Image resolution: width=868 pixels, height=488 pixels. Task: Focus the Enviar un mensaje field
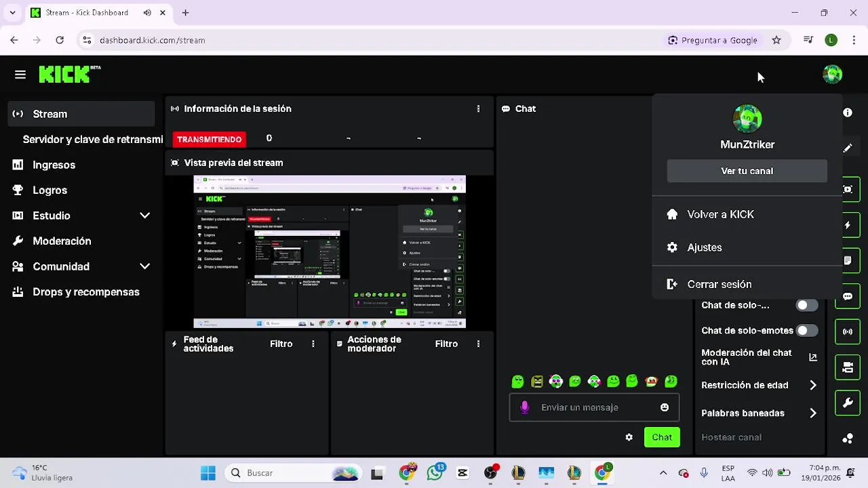pos(594,407)
